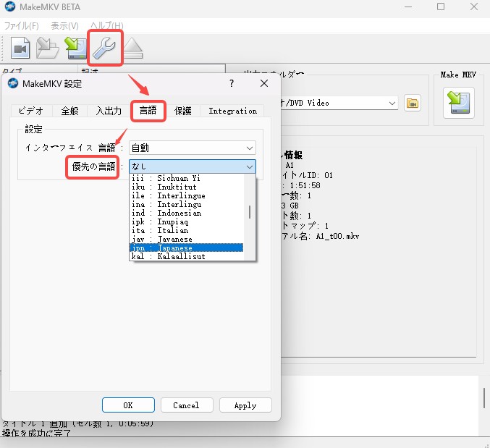Viewport: 490px width, 448px height.
Task: Choose ina : Interlingua language
Action: (x=186, y=204)
